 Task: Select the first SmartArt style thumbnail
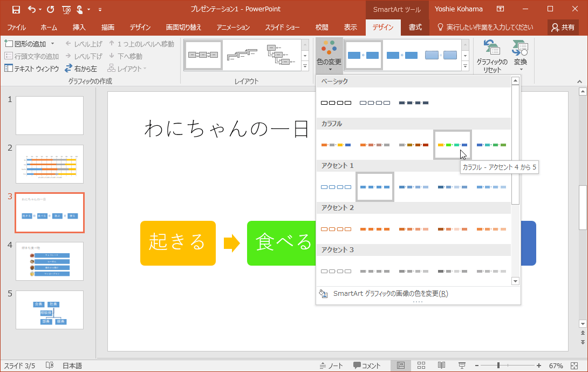[364, 55]
